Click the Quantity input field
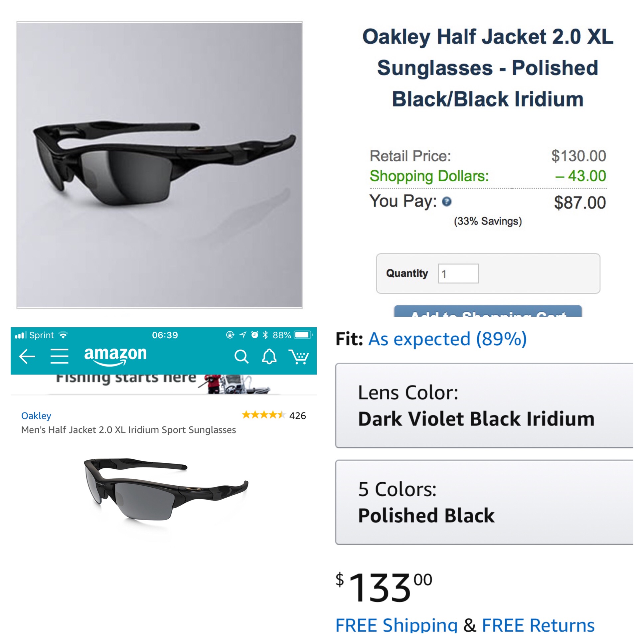Screen dimensions: 644x644 point(458,274)
